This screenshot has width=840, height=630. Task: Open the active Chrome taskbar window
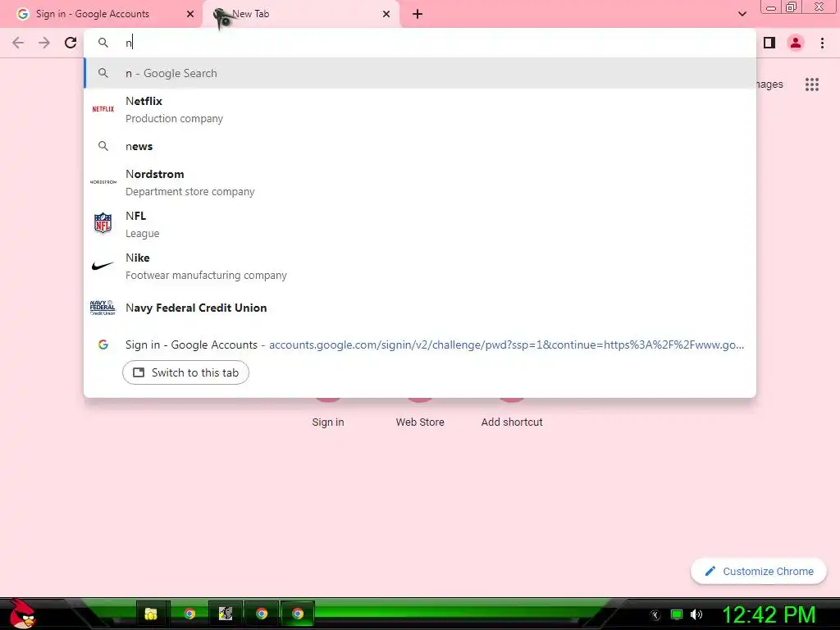[x=298, y=614]
